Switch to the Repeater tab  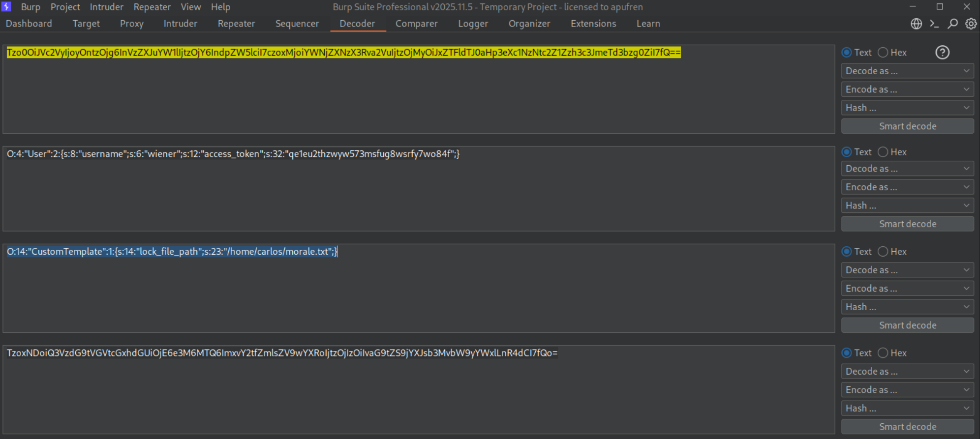click(x=236, y=24)
